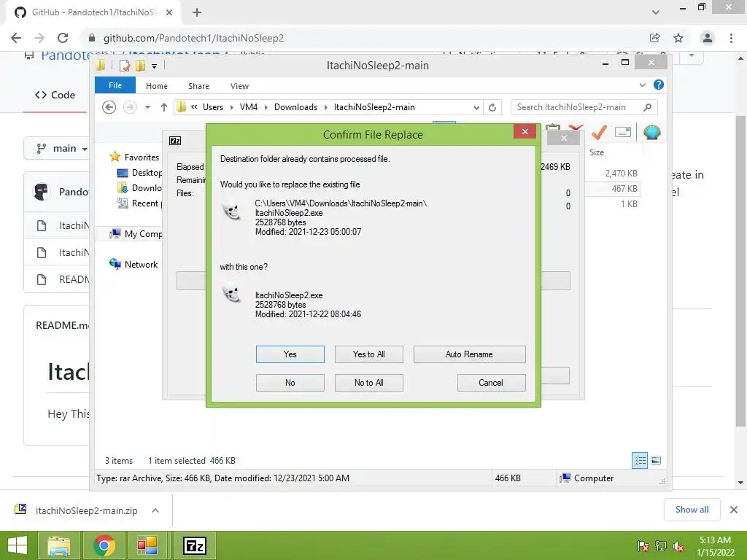The image size is (747, 560).
Task: Reload the GitHub page
Action: 63,38
